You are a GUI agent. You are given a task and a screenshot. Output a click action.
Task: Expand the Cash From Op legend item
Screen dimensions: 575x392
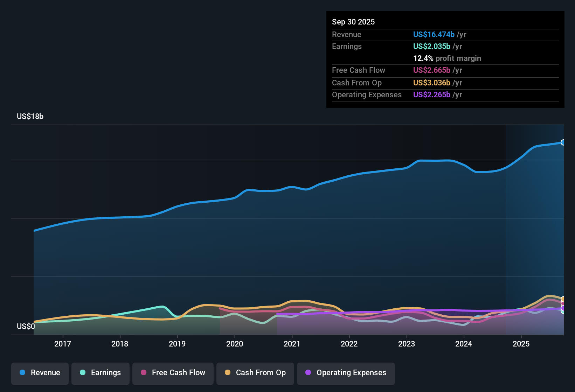tap(255, 373)
